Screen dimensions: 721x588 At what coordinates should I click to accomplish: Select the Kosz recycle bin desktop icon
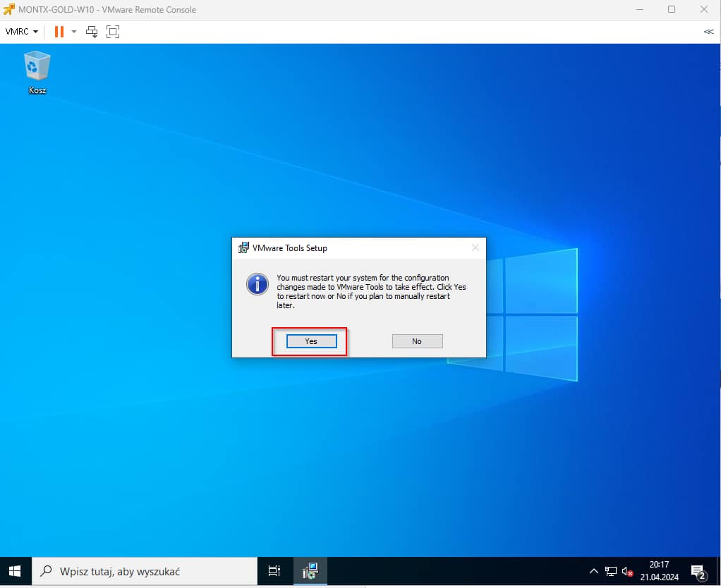click(37, 72)
